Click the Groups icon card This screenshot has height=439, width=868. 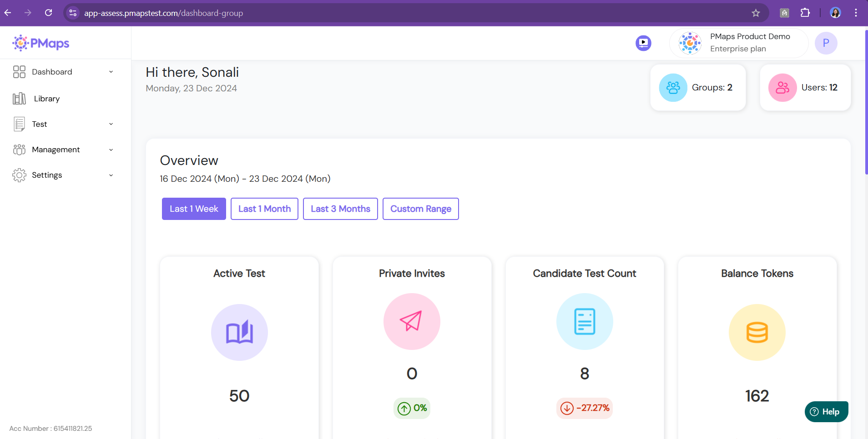(672, 87)
